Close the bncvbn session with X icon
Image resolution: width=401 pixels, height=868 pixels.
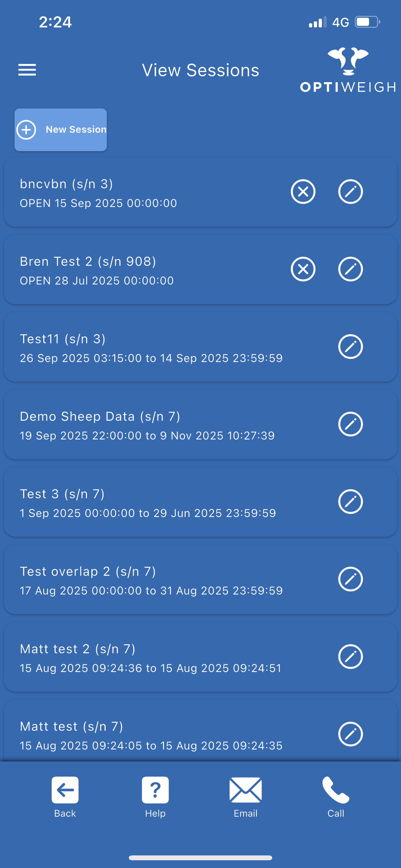[303, 192]
